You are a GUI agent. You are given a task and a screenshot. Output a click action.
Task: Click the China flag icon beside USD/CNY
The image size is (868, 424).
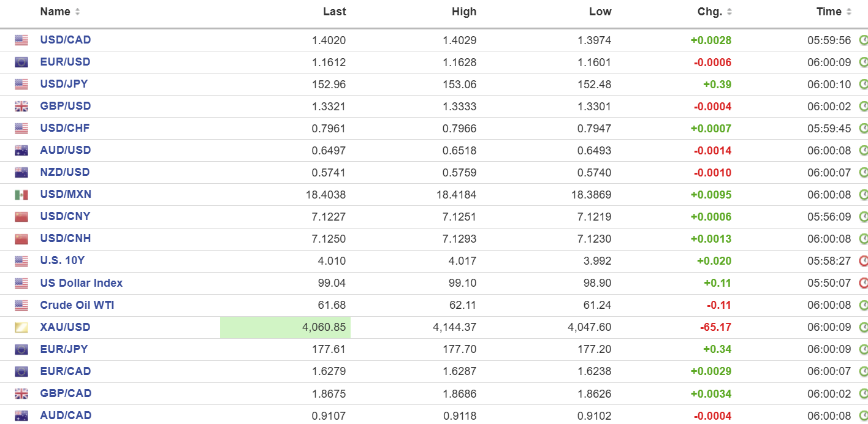click(x=21, y=217)
